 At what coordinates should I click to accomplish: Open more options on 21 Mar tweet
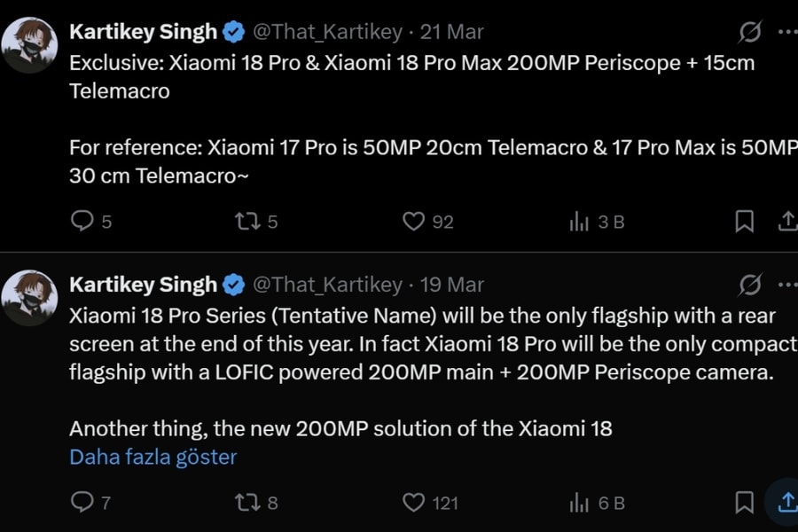(x=786, y=32)
